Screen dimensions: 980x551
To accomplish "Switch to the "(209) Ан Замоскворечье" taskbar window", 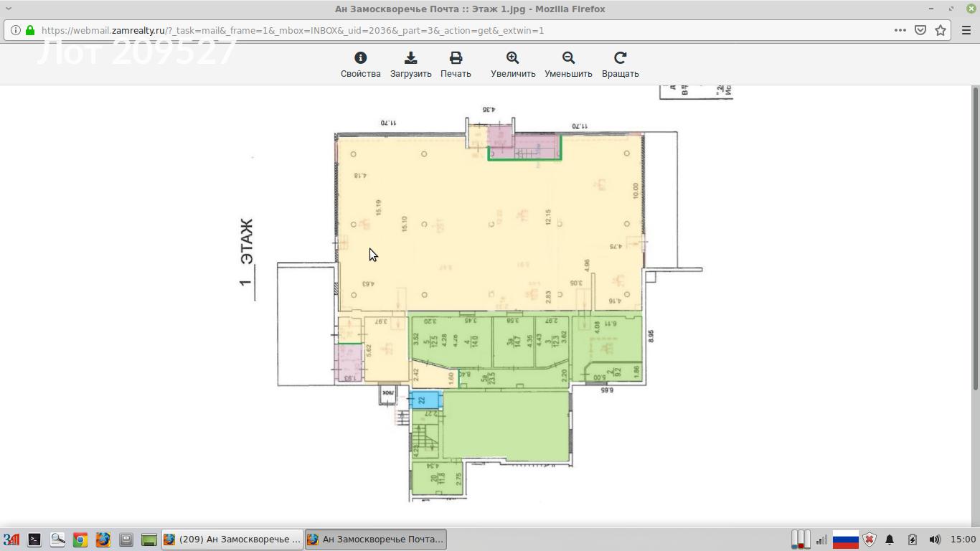I will tap(232, 540).
